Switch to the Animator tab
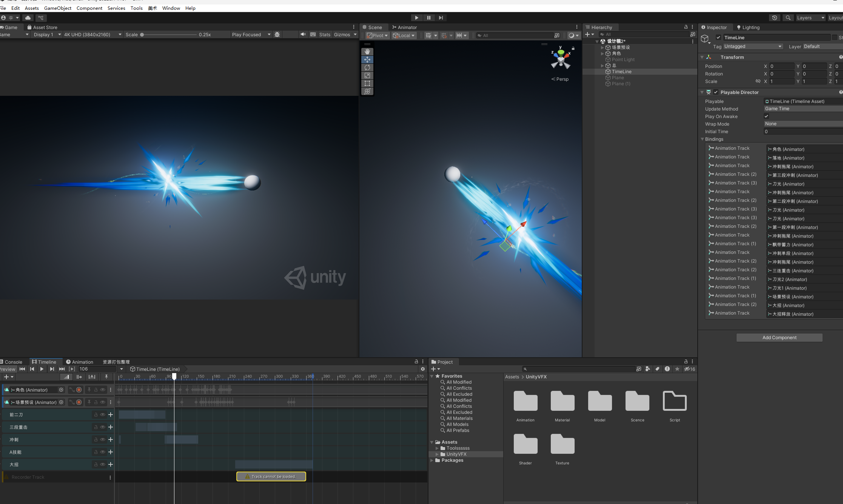 404,27
